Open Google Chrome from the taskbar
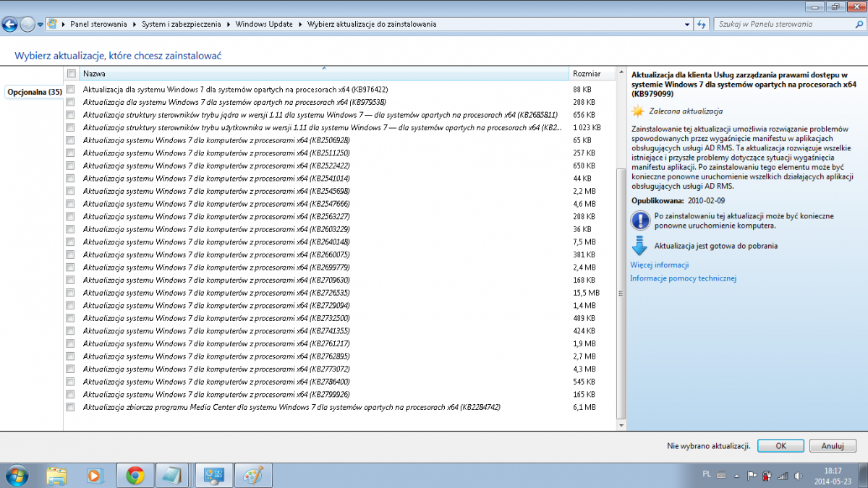The width and height of the screenshot is (868, 488). [135, 475]
